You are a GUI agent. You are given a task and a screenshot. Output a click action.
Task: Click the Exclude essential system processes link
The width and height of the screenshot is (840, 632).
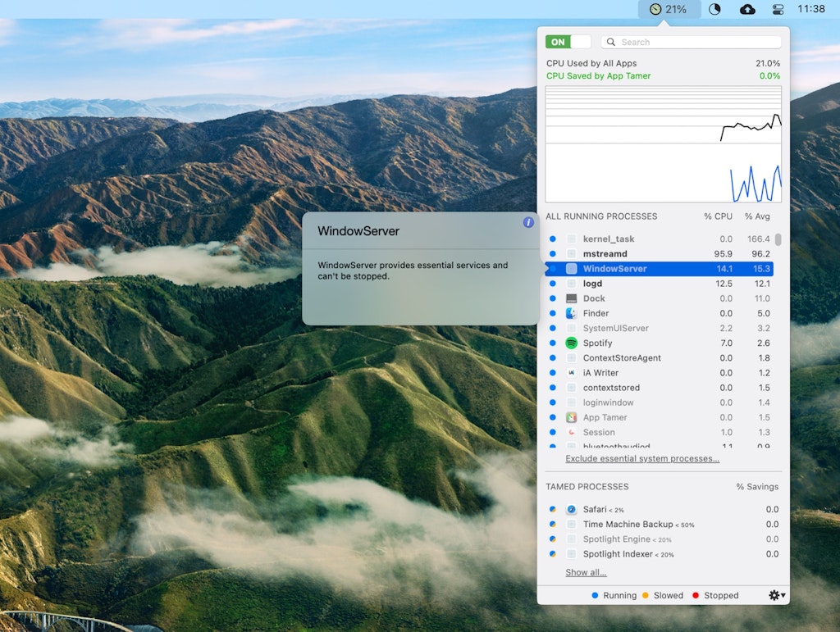[641, 458]
